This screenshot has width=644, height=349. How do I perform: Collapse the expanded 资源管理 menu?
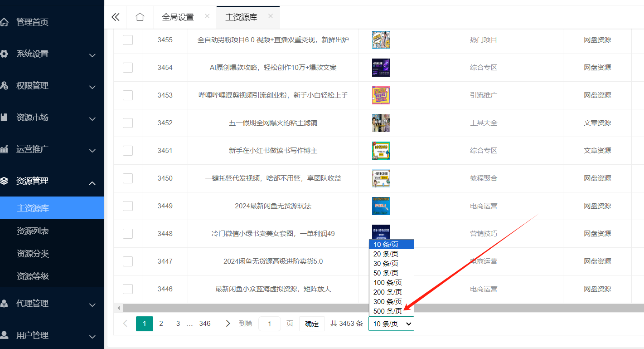[x=48, y=181]
